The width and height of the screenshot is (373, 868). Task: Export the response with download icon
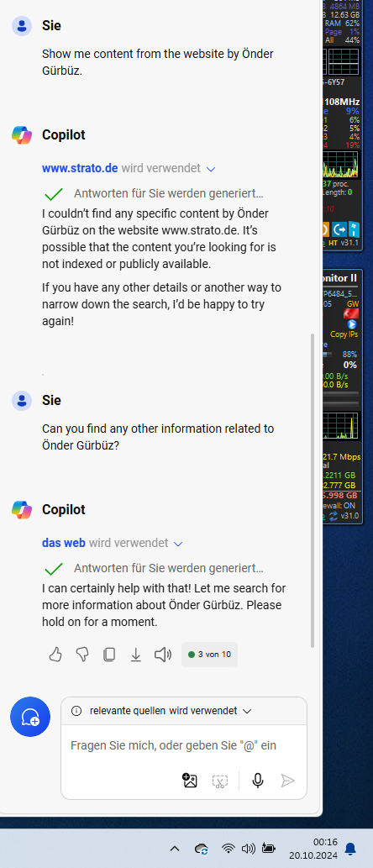pyautogui.click(x=135, y=655)
